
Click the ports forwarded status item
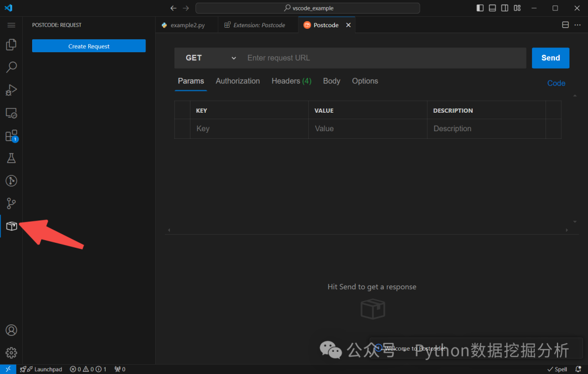coord(120,369)
